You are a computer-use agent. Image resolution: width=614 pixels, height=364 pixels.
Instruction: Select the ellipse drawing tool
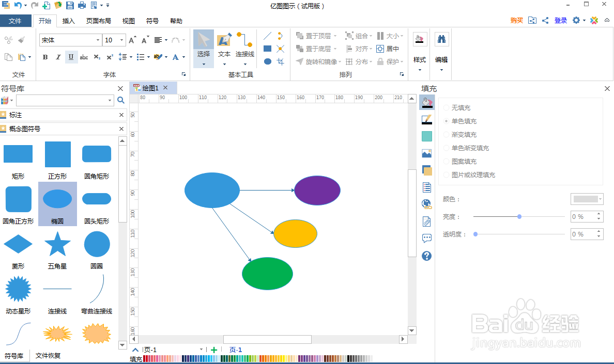point(267,61)
